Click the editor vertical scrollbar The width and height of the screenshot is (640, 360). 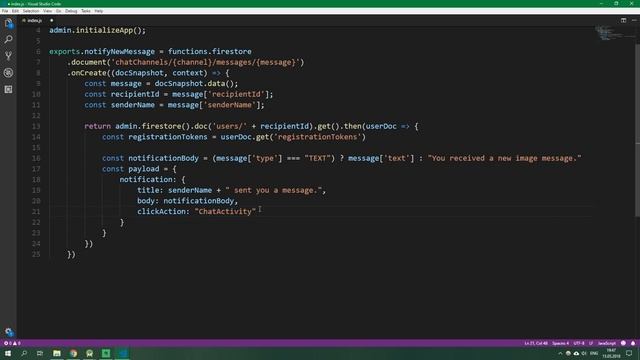638,131
